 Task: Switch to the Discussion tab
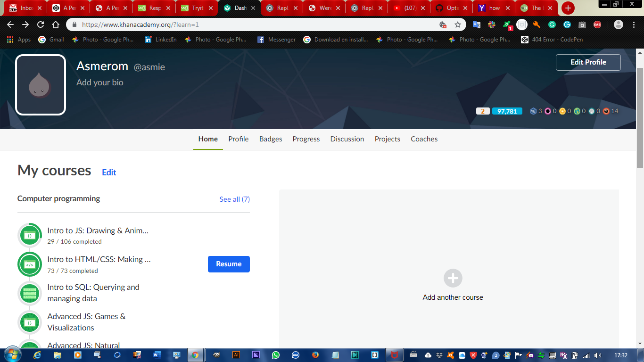[347, 139]
